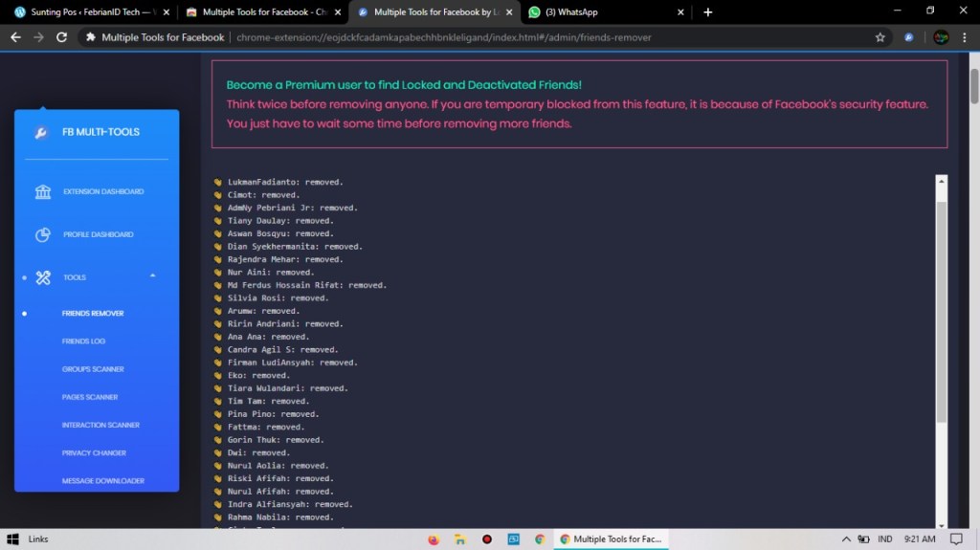Go back with the browser back arrow
980x550 pixels.
click(x=15, y=37)
